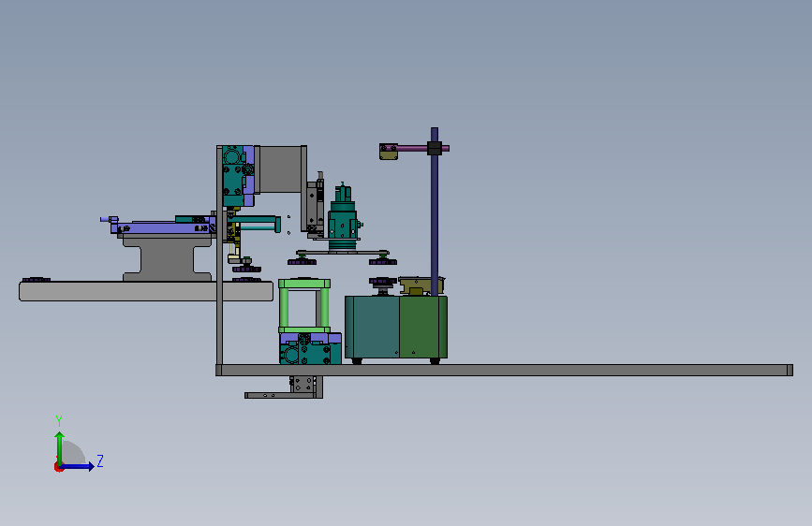
Task: Select the dark green half of the large box
Action: pyautogui.click(x=423, y=328)
